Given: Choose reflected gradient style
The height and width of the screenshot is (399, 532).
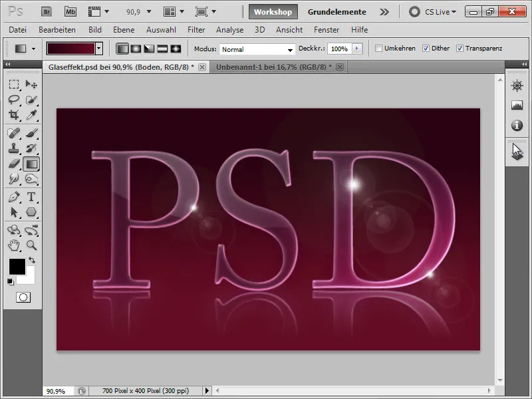Looking at the screenshot, I should click(162, 49).
